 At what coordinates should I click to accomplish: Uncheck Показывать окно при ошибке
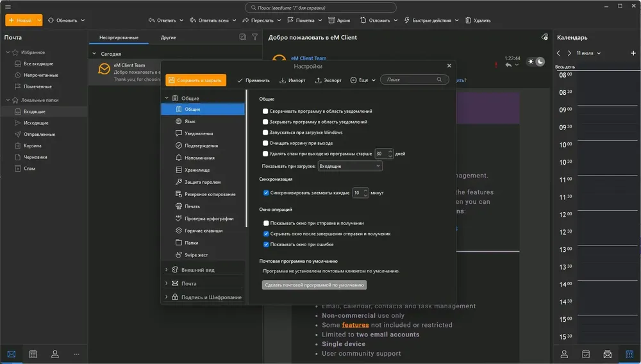[x=266, y=244]
